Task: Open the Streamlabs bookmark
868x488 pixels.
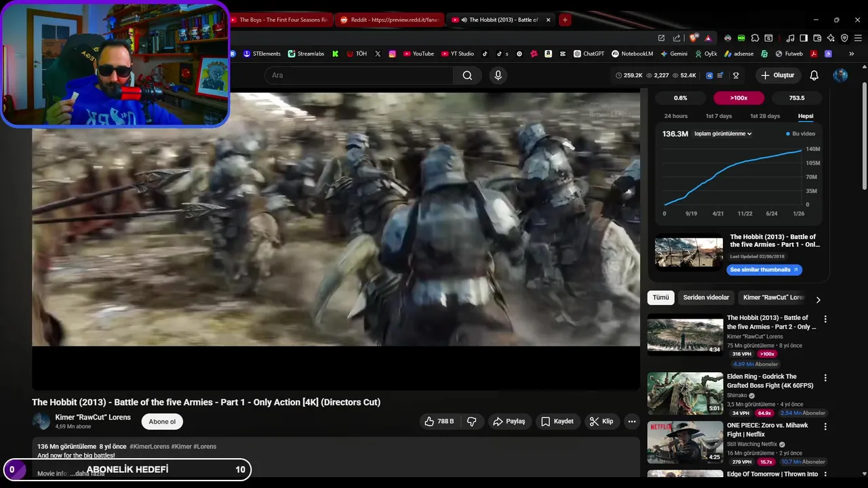Action: point(306,54)
